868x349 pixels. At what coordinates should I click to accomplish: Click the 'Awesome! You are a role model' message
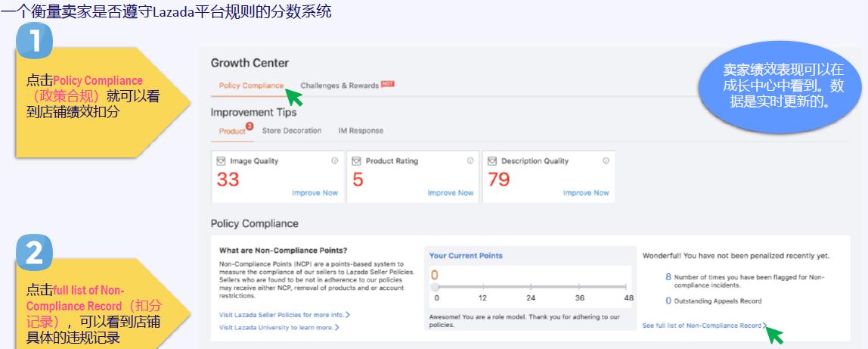[525, 321]
